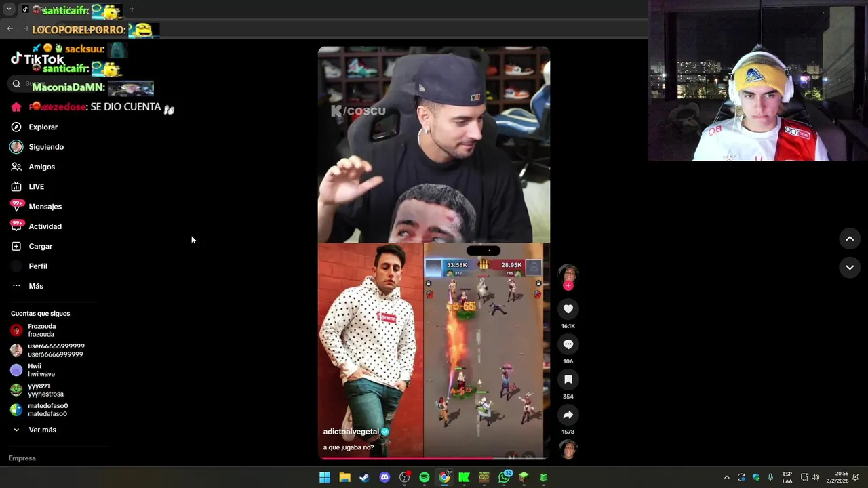Like the video with the heart icon
Image resolution: width=868 pixels, height=488 pixels.
tap(568, 309)
